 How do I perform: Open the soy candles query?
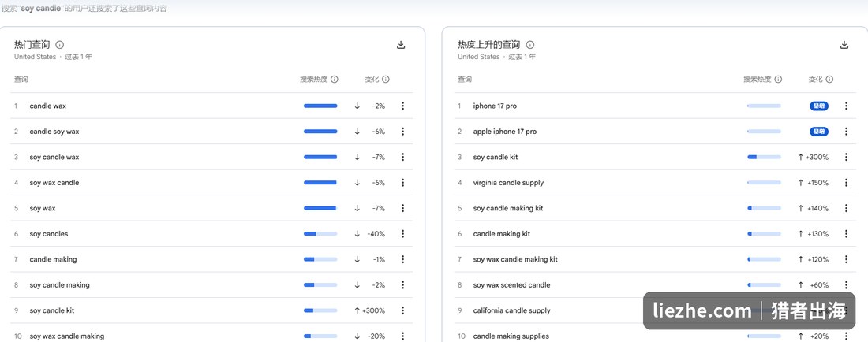click(x=49, y=234)
